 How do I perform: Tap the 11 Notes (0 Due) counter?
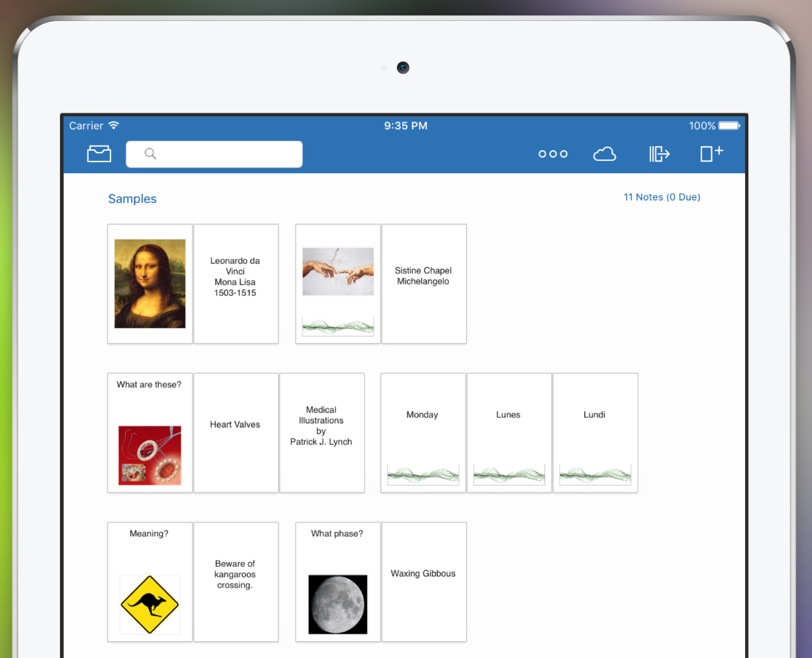click(x=662, y=197)
